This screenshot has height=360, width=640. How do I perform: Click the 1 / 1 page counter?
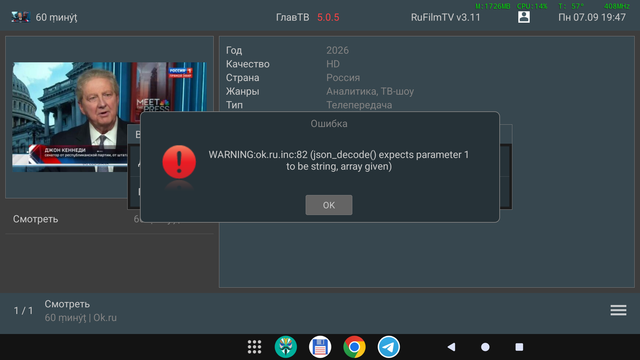pyautogui.click(x=23, y=311)
